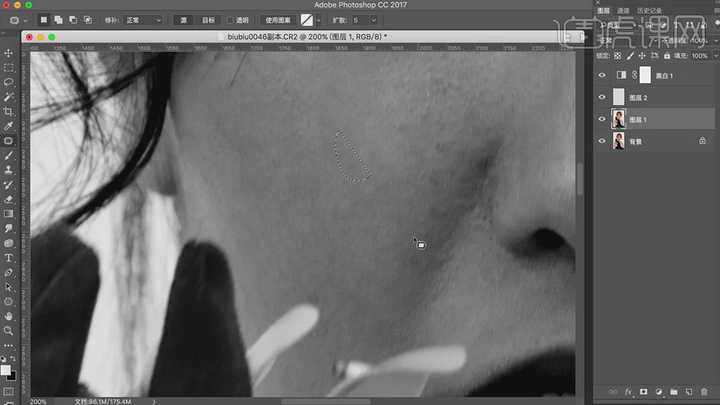
Task: Toggle lock position icon
Action: 642,56
